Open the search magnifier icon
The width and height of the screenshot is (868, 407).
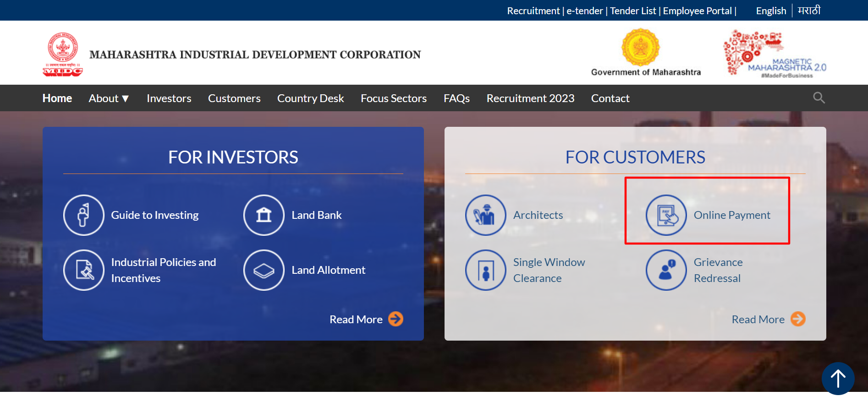pos(819,98)
